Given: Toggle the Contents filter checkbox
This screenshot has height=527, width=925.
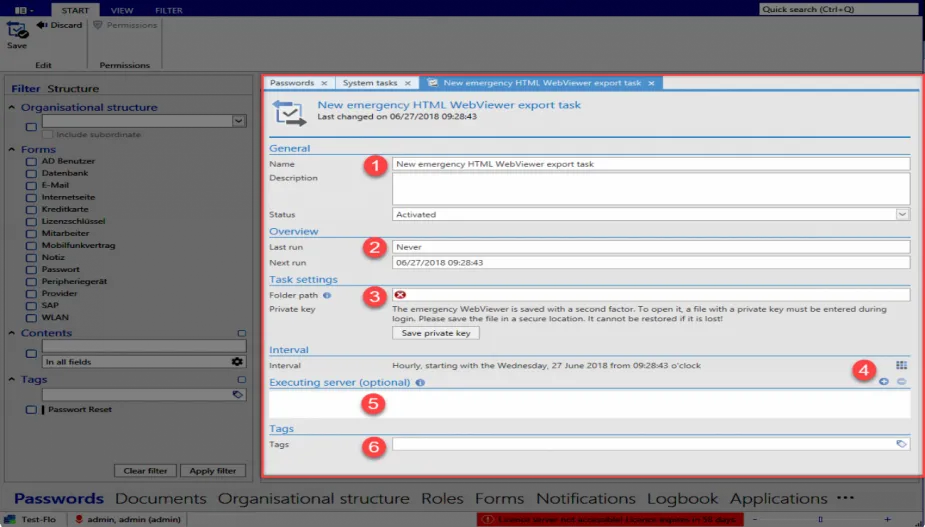Looking at the screenshot, I should coord(31,353).
